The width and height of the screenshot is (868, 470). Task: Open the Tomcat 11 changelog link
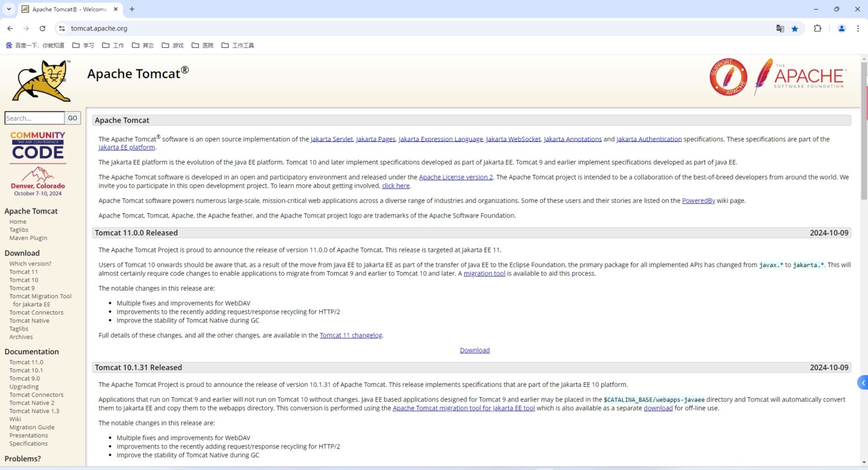pyautogui.click(x=350, y=336)
